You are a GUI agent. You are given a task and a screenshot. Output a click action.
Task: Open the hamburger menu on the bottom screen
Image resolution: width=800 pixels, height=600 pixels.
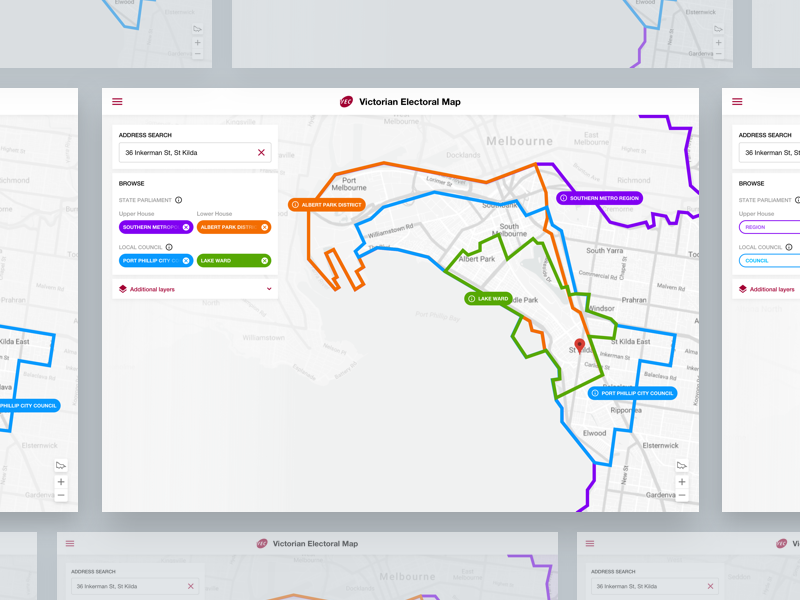click(x=69, y=543)
